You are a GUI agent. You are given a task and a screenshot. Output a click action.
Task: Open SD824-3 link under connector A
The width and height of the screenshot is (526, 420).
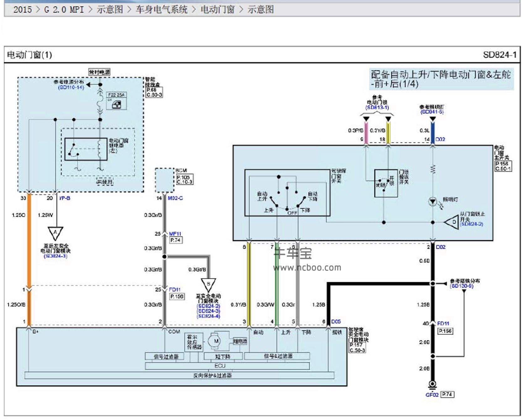[x=55, y=256]
